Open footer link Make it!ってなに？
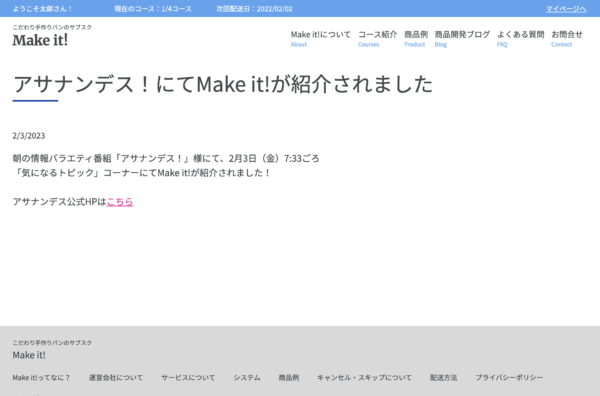Screen dimensions: 600x396 pyautogui.click(x=41, y=378)
